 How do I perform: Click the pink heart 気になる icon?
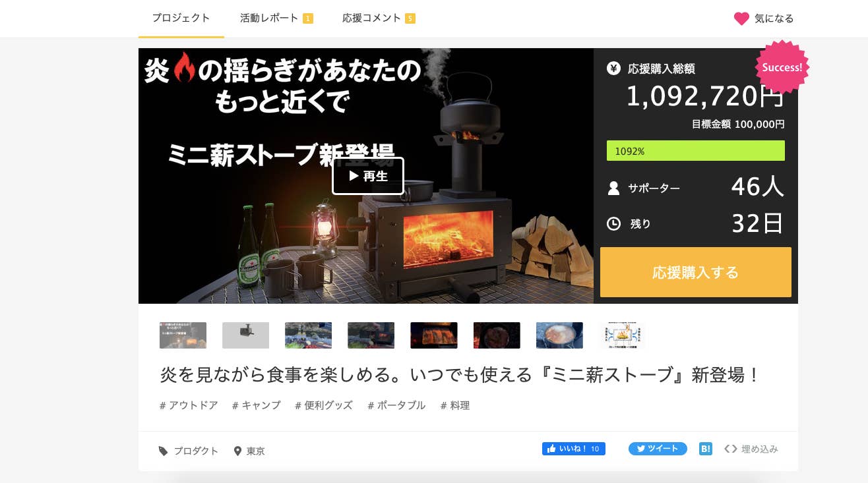point(741,18)
